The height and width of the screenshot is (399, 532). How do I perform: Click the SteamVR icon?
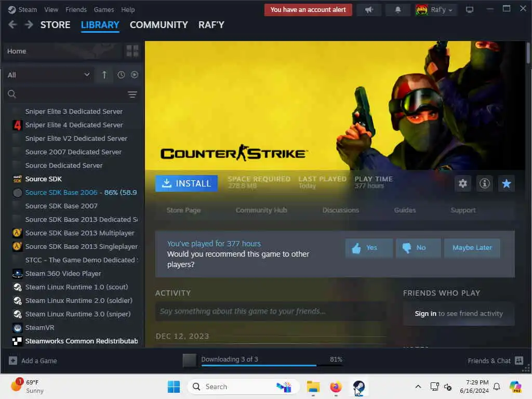(17, 327)
